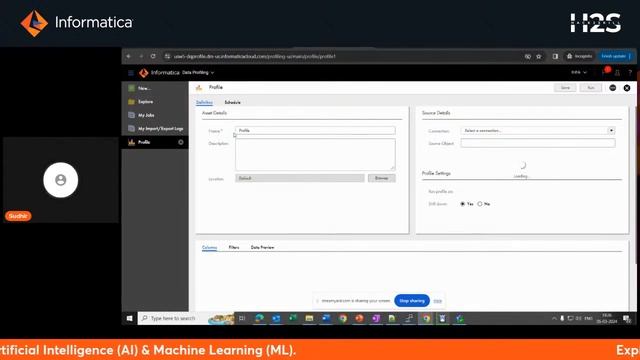Reload the page with the refresh icon
The width and height of the screenshot is (640, 360).
pyautogui.click(x=153, y=56)
